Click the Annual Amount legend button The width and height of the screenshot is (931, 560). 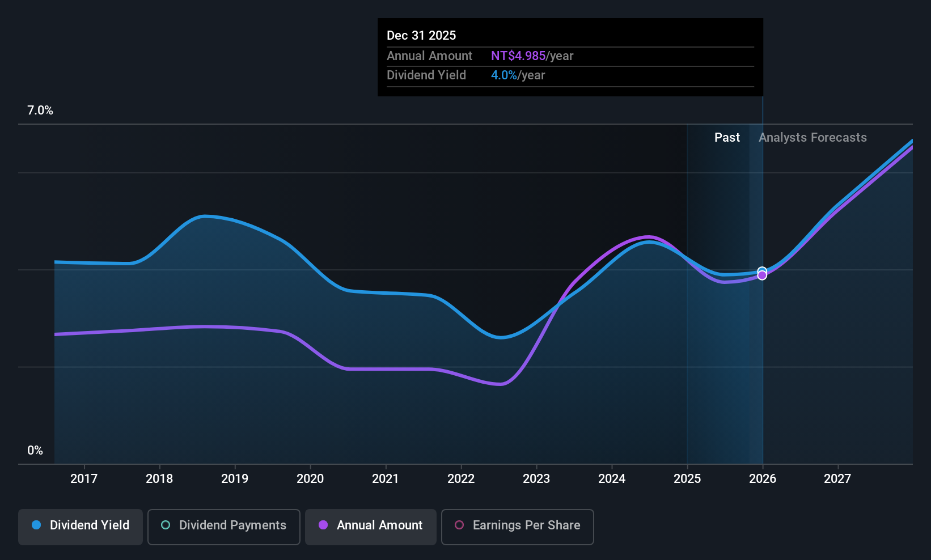click(x=370, y=526)
